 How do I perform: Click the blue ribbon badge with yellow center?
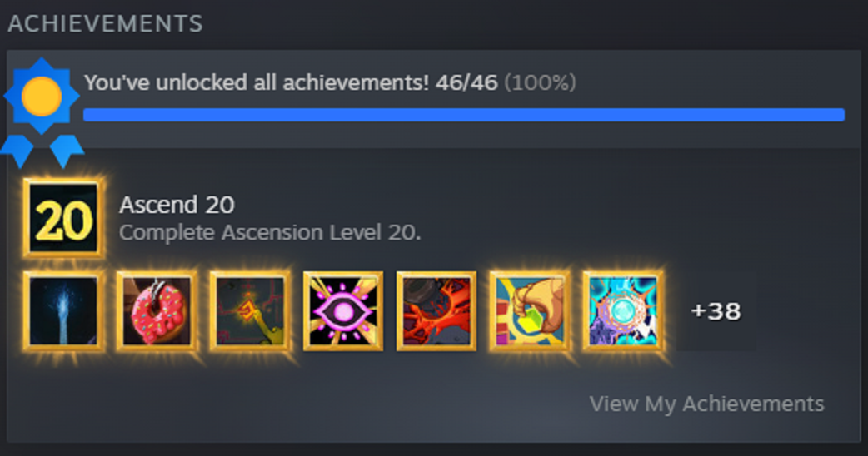click(42, 97)
